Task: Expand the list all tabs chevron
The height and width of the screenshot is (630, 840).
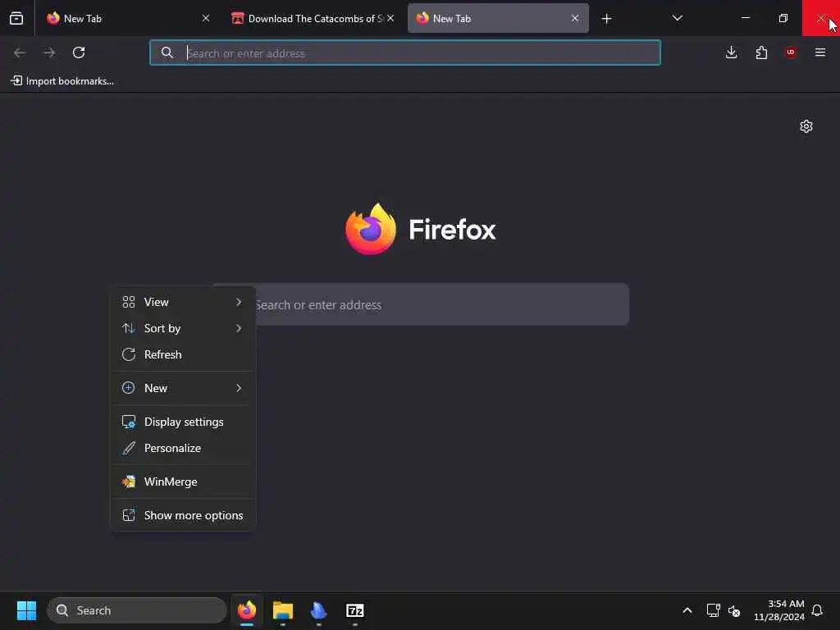Action: click(x=677, y=18)
